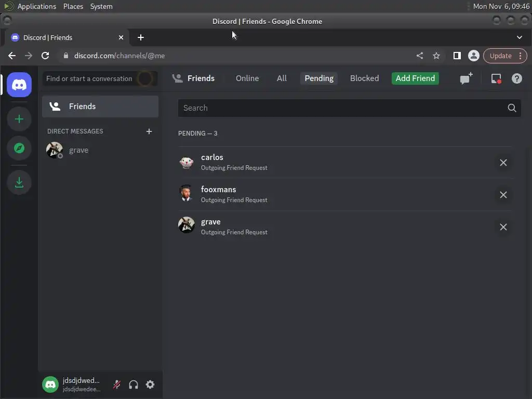
Task: Click the clock Mon Nov 6, 09:46
Action: click(x=501, y=6)
